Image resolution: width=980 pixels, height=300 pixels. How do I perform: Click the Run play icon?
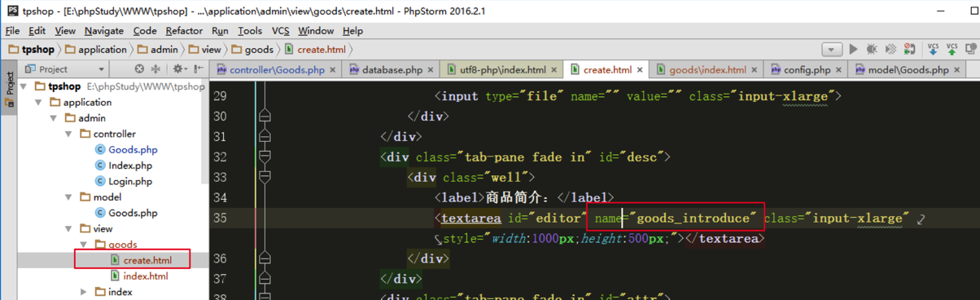point(853,50)
